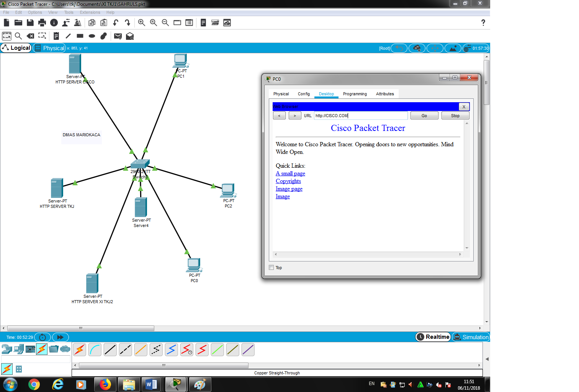The height and width of the screenshot is (392, 579).
Task: Open a file with the folder icon
Action: pyautogui.click(x=18, y=23)
